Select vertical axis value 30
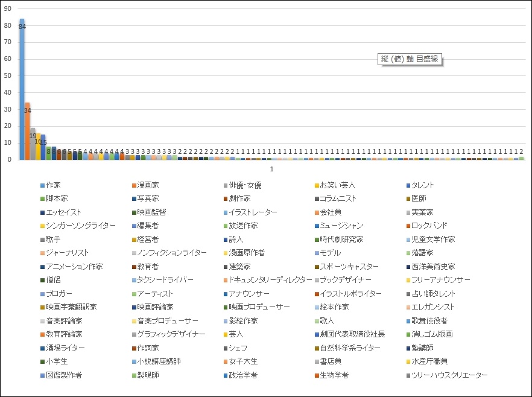Screen dimensions: 532x397 pos(7,109)
